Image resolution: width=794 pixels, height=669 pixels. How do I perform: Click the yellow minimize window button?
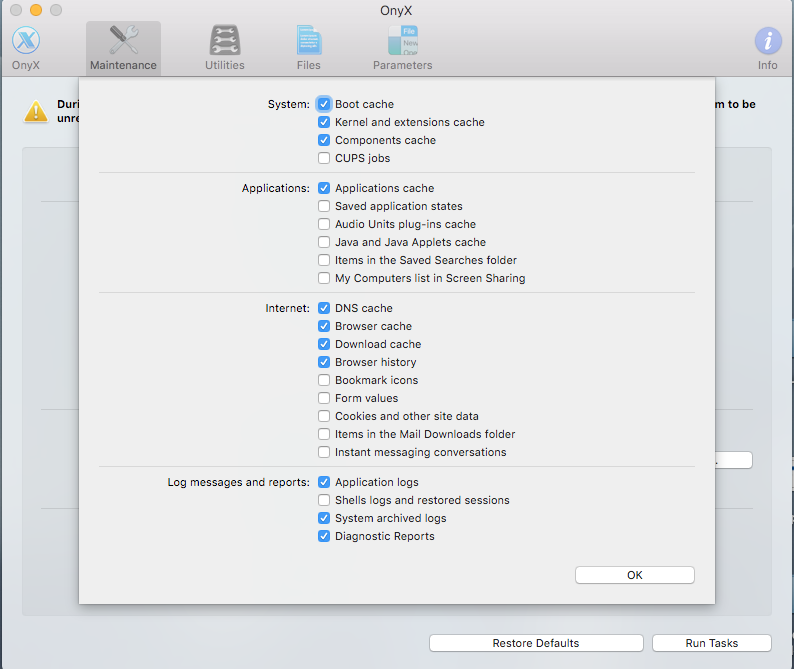coord(36,10)
